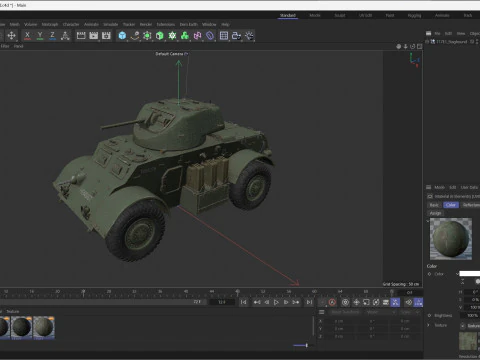Click the Assign button in material attributes
The width and height of the screenshot is (480, 360).
click(x=435, y=213)
